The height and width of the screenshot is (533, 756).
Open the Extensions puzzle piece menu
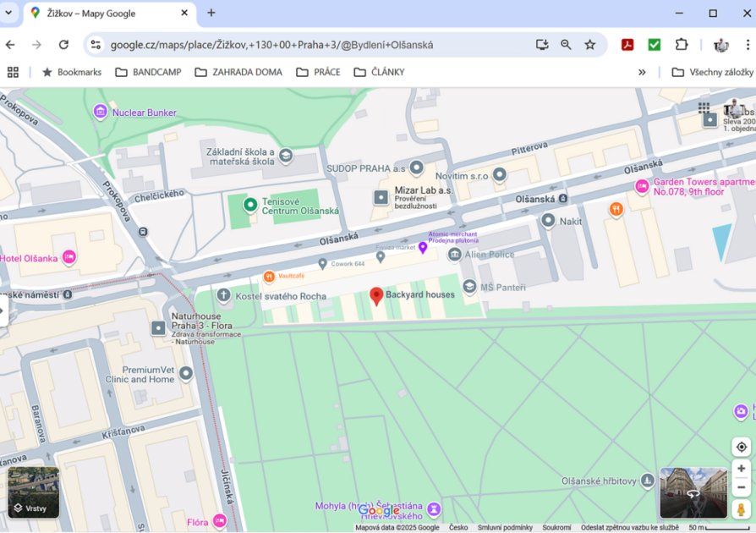coord(682,45)
